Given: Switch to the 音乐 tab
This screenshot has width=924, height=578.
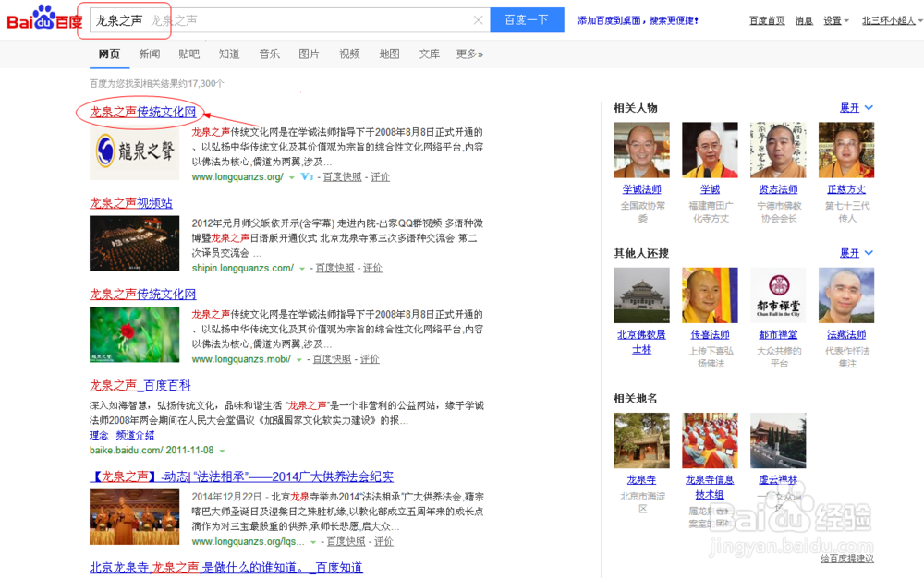Looking at the screenshot, I should click(x=269, y=54).
